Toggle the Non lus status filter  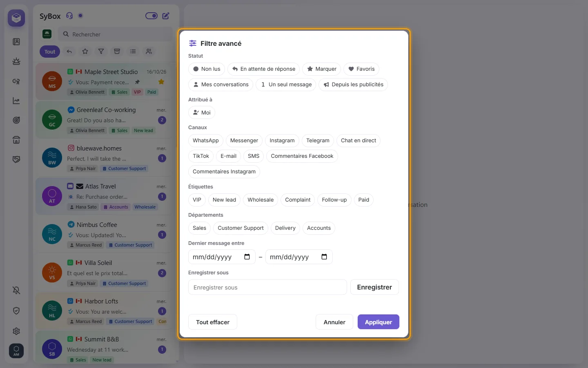click(x=207, y=69)
